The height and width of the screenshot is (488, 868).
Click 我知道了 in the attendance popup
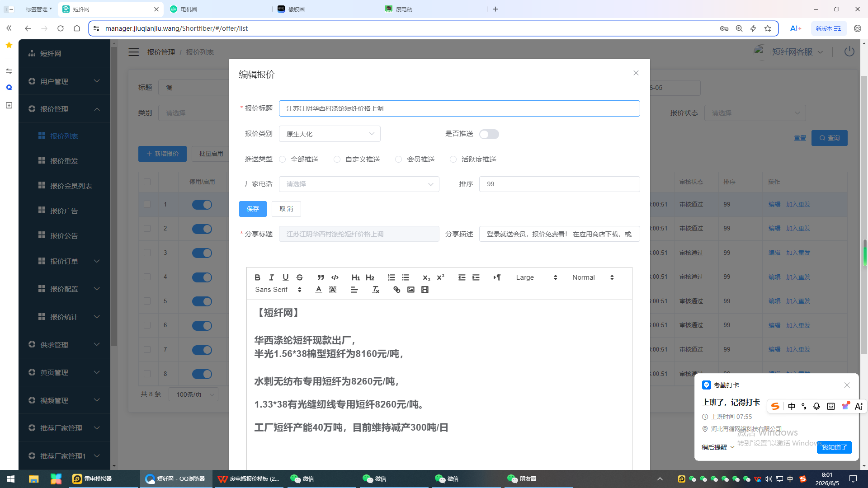[835, 447]
